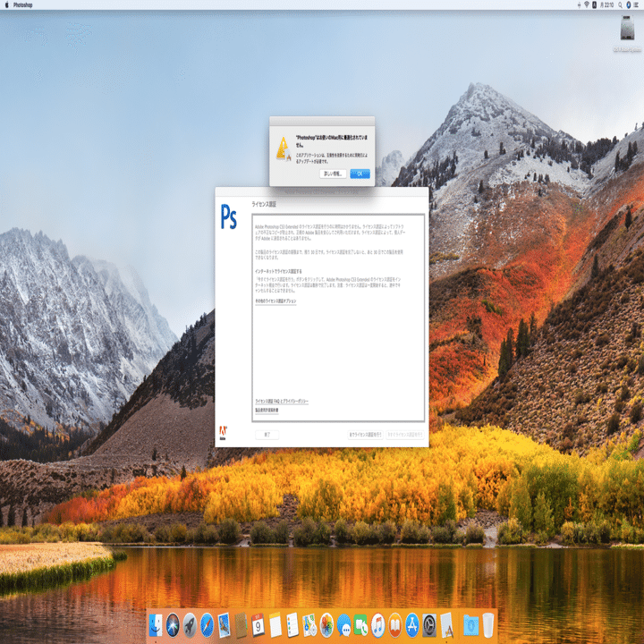Open the Apple menu

[x=6, y=5]
